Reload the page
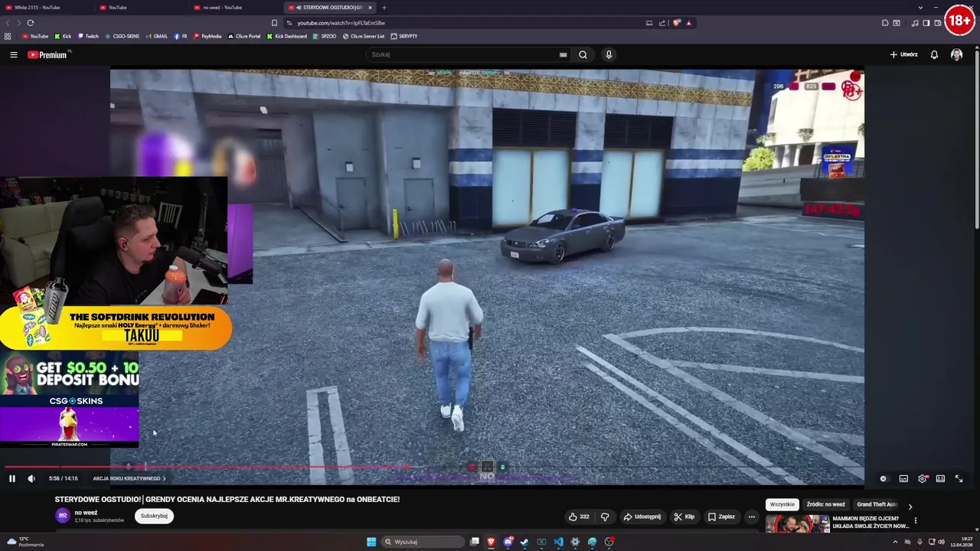This screenshot has width=980, height=551. pos(31,23)
